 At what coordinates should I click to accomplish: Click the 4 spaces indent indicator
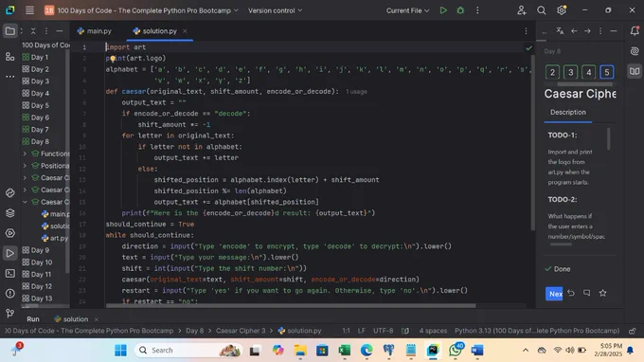point(433,331)
